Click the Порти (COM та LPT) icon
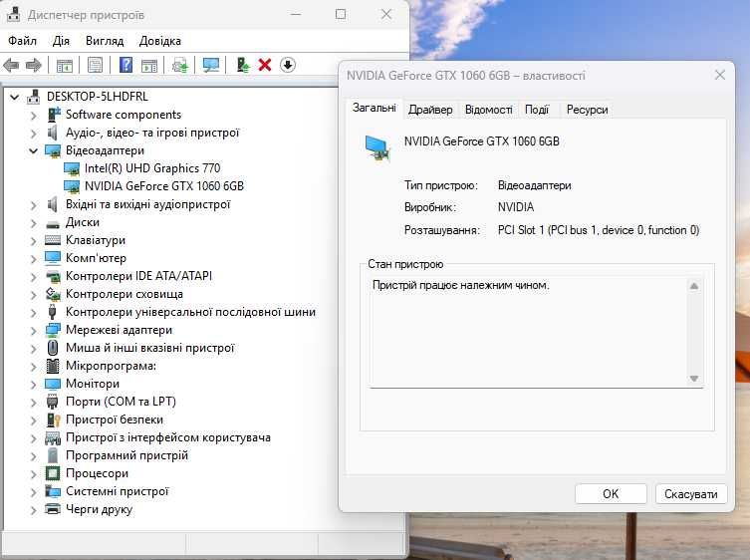The height and width of the screenshot is (560, 750). tap(53, 402)
